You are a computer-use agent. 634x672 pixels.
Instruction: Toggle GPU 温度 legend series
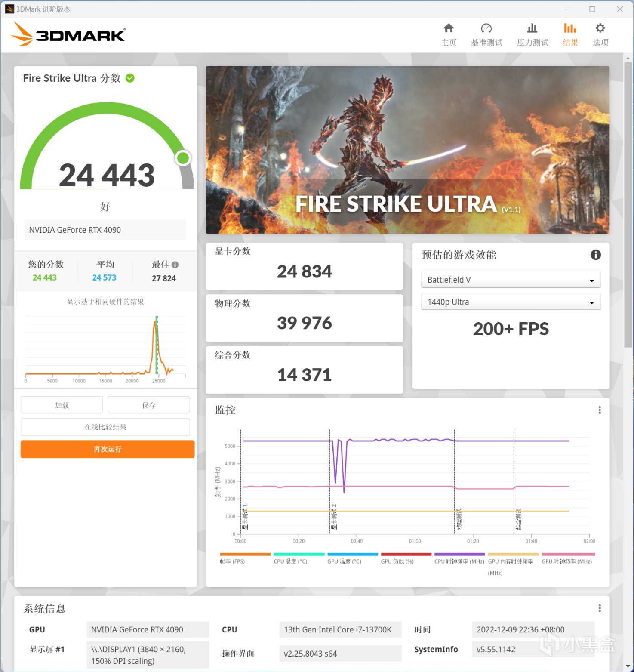point(353,558)
